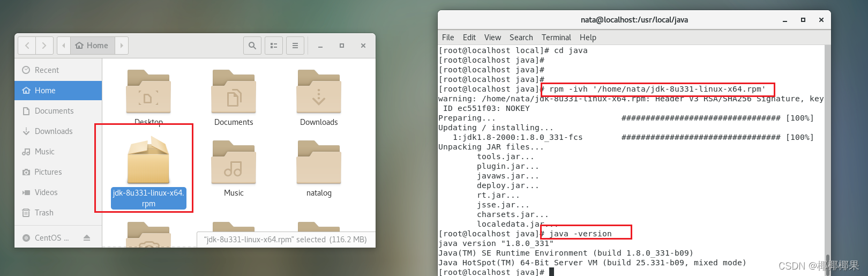This screenshot has width=868, height=276.
Task: Click the terminal vertical scrollbar
Action: tap(827, 161)
